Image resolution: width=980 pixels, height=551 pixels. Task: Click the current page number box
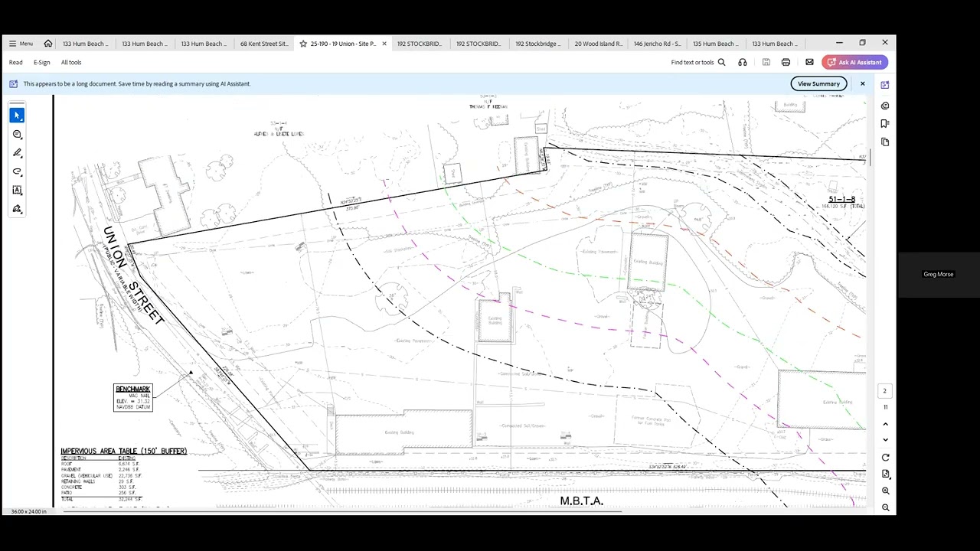(884, 391)
